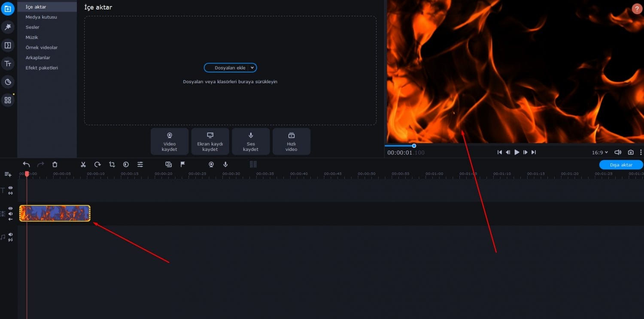Screen dimensions: 644x319
Task: Open the three-dot player options menu
Action: point(641,152)
